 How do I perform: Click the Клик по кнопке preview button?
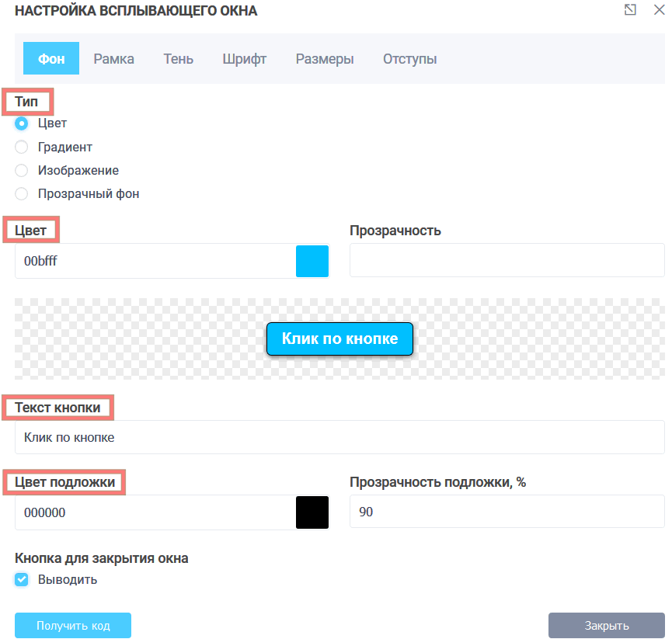(x=339, y=339)
